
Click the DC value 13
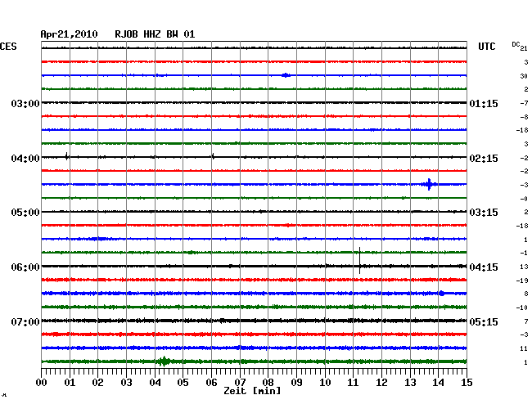pyautogui.click(x=524, y=267)
